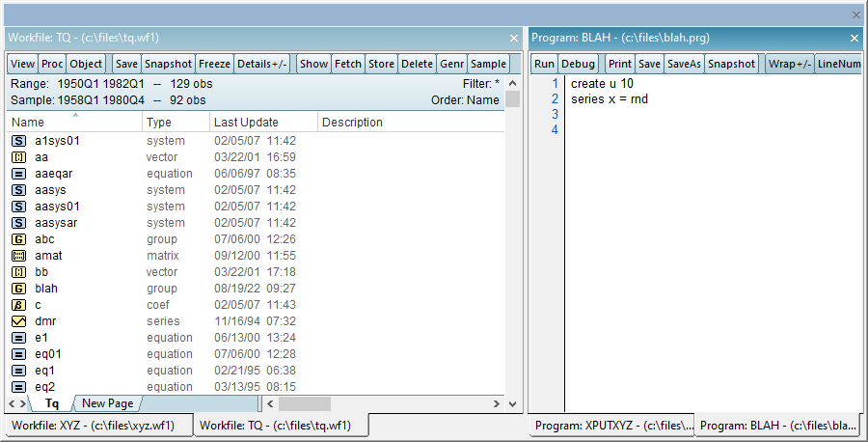Select the group icon beside abc
Image resolution: width=868 pixels, height=442 pixels.
(x=18, y=239)
